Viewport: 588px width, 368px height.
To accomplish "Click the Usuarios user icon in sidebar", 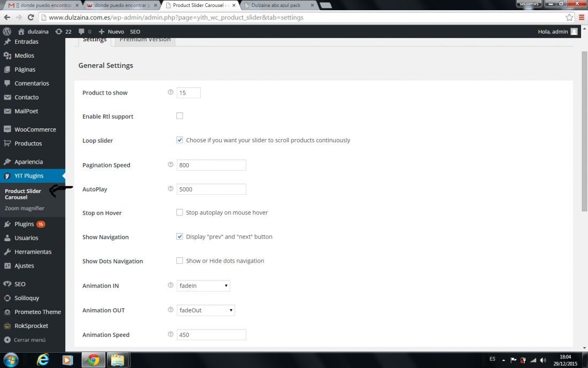I will pos(7,238).
